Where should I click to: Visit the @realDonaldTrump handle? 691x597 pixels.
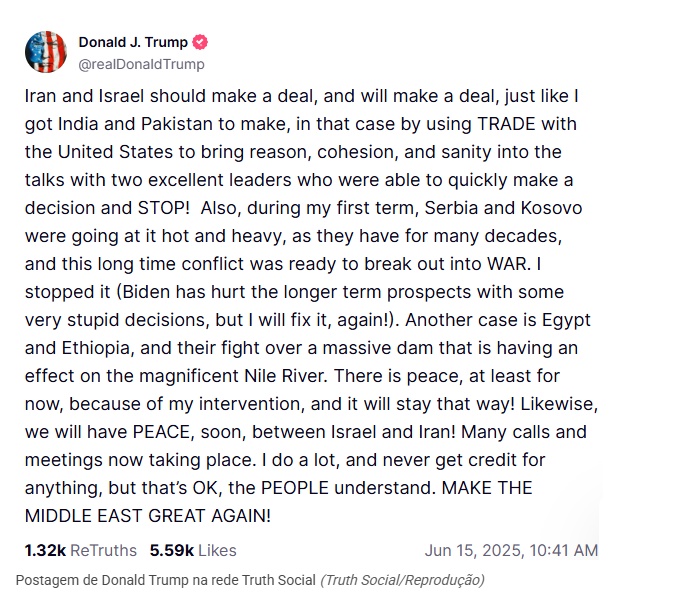(x=141, y=64)
